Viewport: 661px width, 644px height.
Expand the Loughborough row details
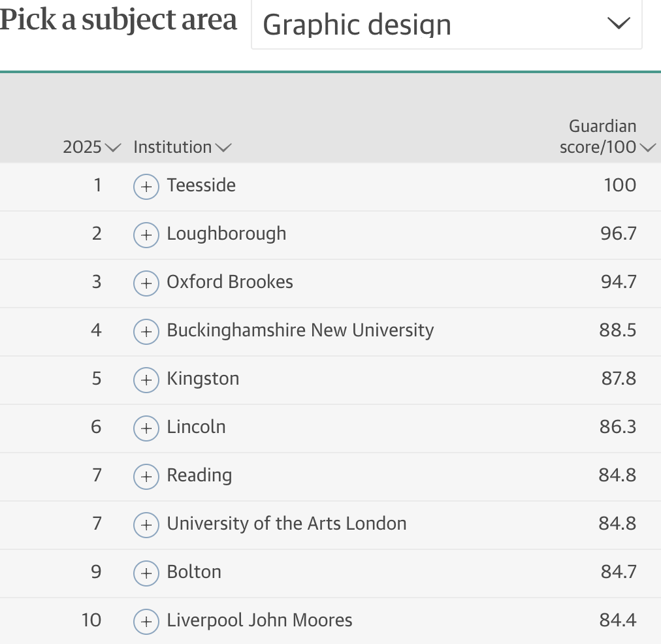point(146,234)
